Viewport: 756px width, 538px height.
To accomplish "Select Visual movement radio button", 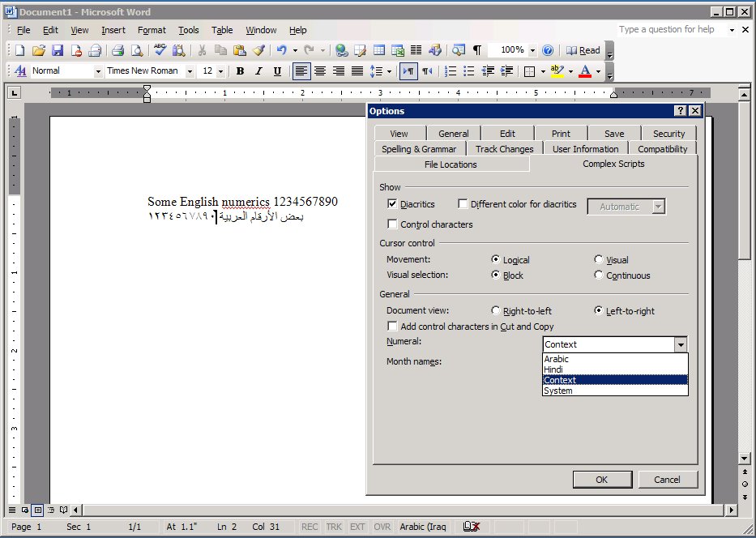I will (x=599, y=260).
